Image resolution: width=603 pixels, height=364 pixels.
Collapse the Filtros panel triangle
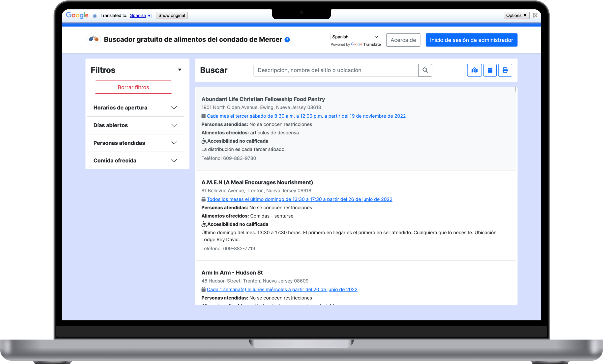(x=180, y=70)
